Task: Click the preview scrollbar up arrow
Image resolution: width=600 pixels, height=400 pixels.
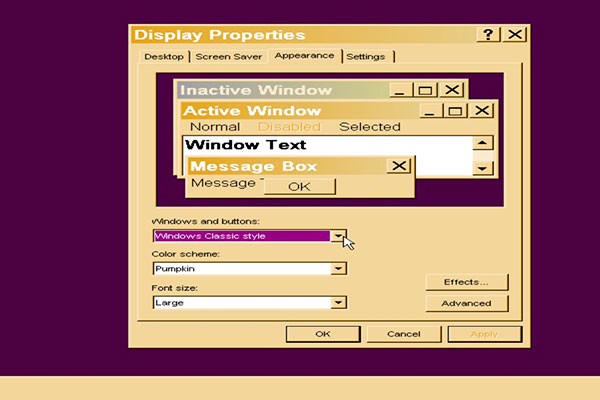Action: (x=483, y=143)
